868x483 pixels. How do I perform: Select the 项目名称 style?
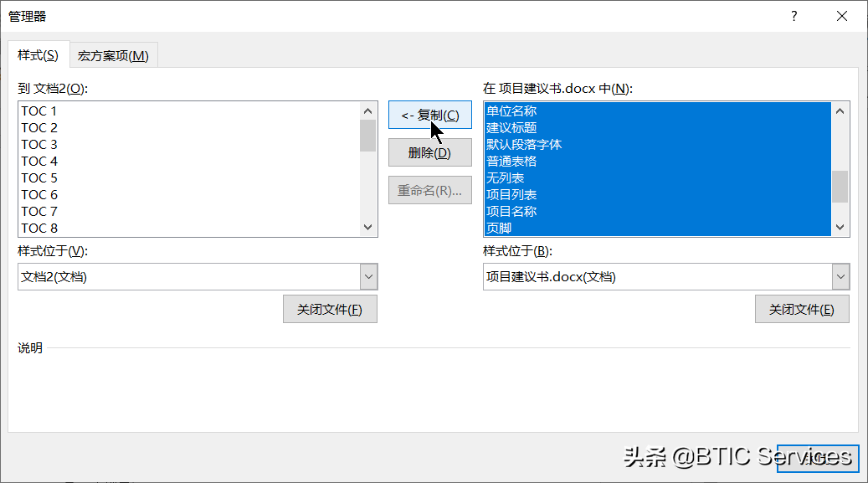pos(658,211)
